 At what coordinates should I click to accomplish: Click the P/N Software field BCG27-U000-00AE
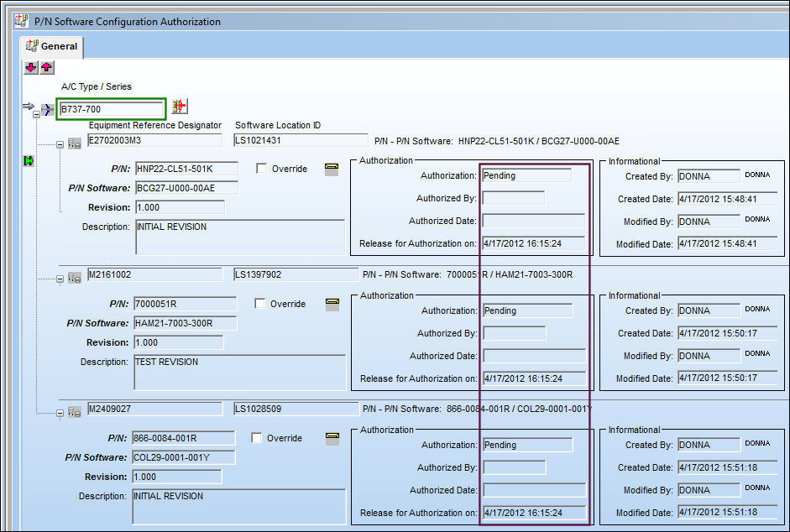click(187, 188)
